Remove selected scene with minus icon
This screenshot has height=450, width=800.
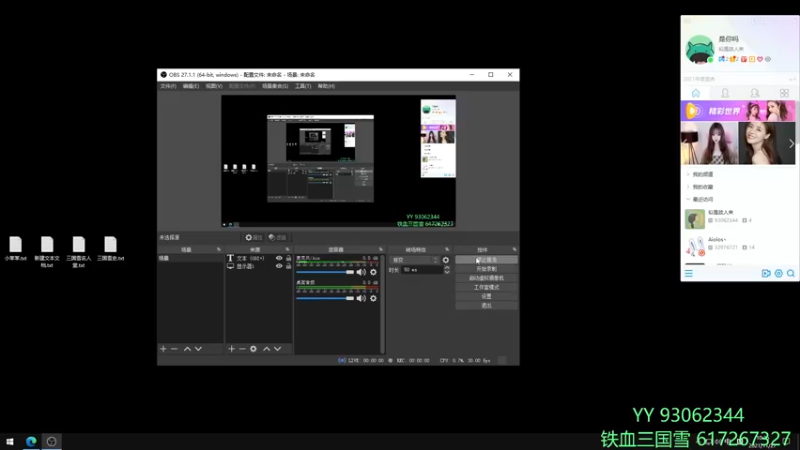click(174, 349)
